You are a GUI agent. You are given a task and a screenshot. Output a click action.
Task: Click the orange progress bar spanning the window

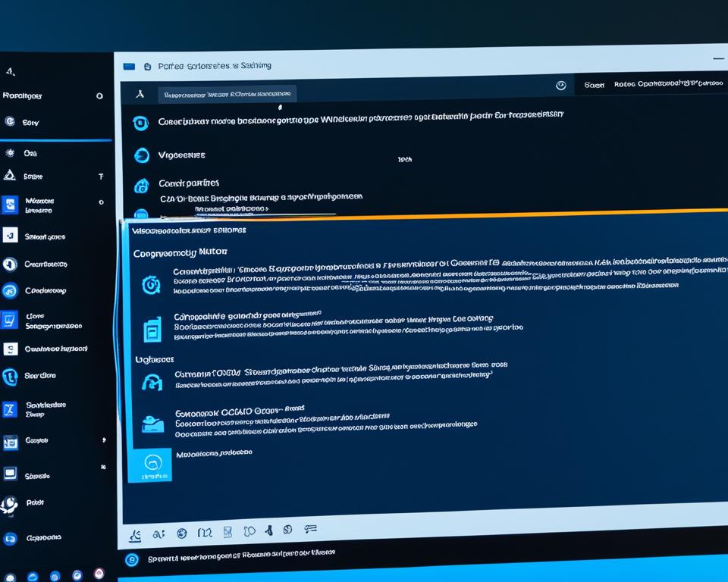click(x=425, y=214)
